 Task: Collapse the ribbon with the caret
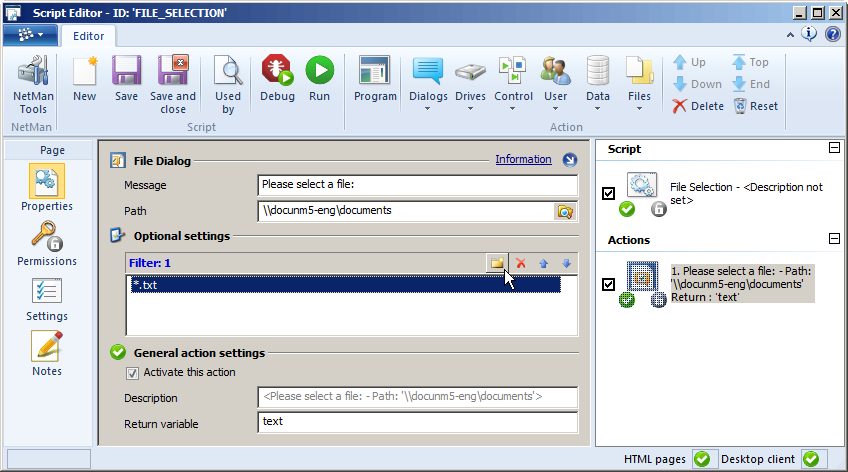pos(790,35)
